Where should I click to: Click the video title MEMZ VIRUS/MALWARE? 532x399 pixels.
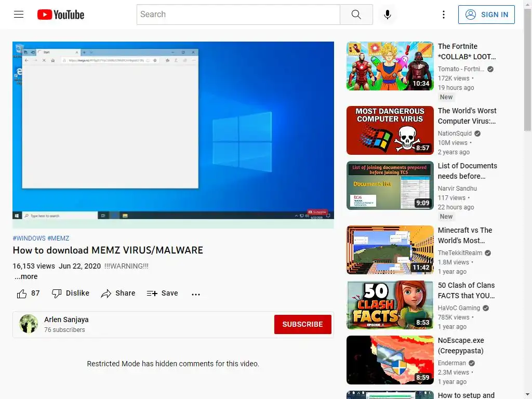108,250
